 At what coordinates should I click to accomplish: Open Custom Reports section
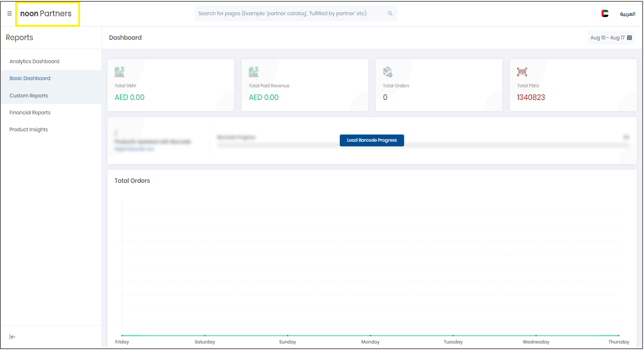tap(29, 96)
